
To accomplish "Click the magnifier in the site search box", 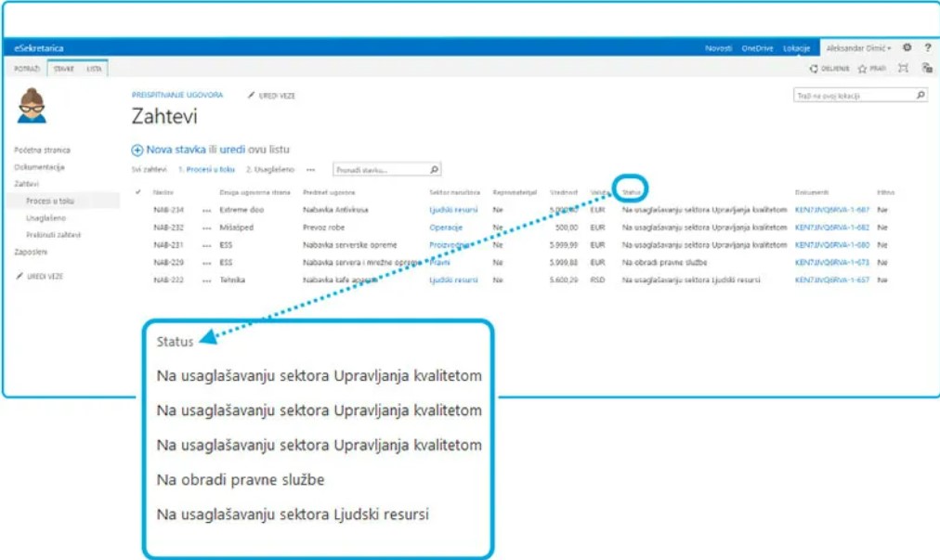I will pyautogui.click(x=920, y=95).
